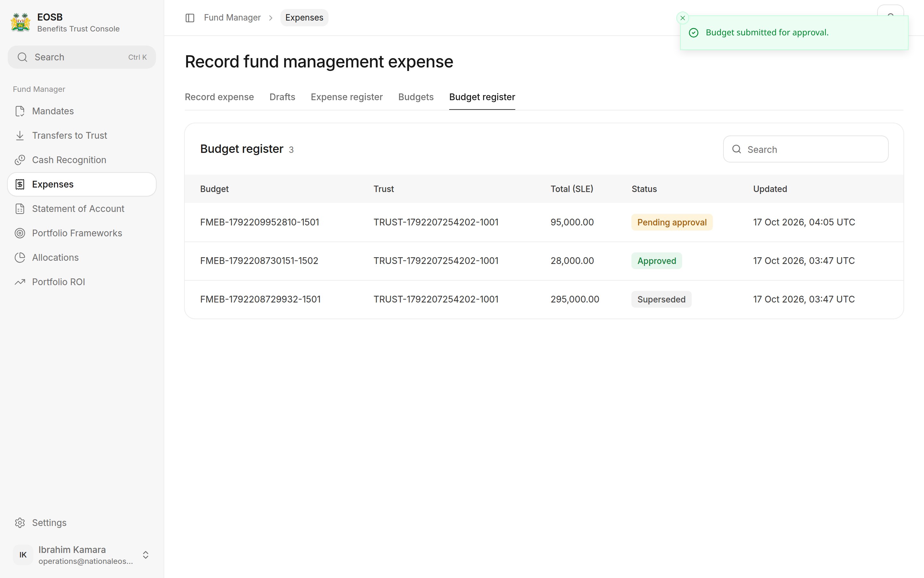
Task: Open the Allocations page
Action: pos(82,258)
